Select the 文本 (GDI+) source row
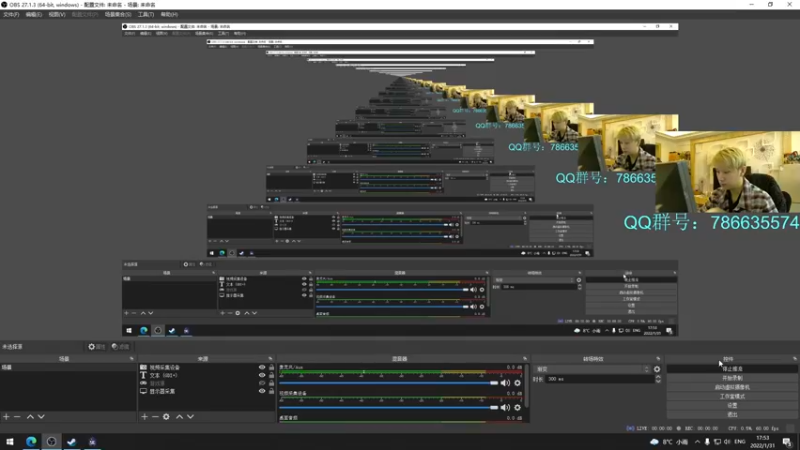The image size is (800, 450). [207, 376]
